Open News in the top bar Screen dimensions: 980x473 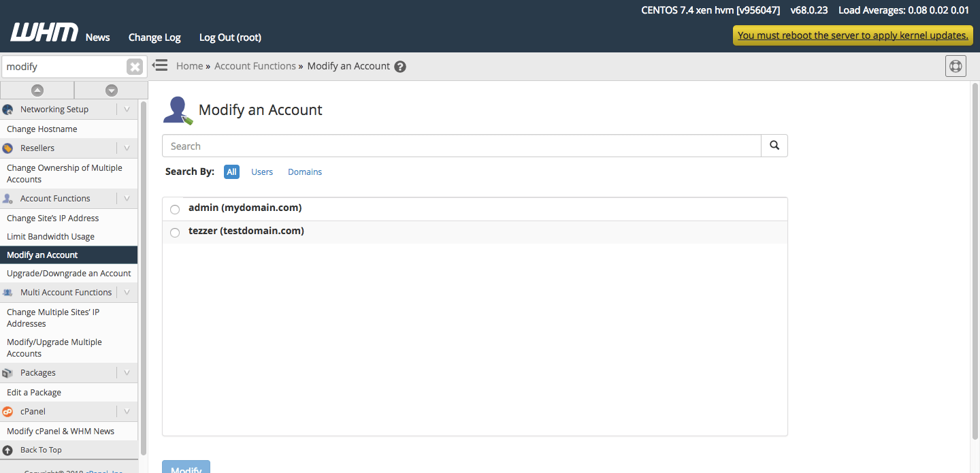coord(97,37)
